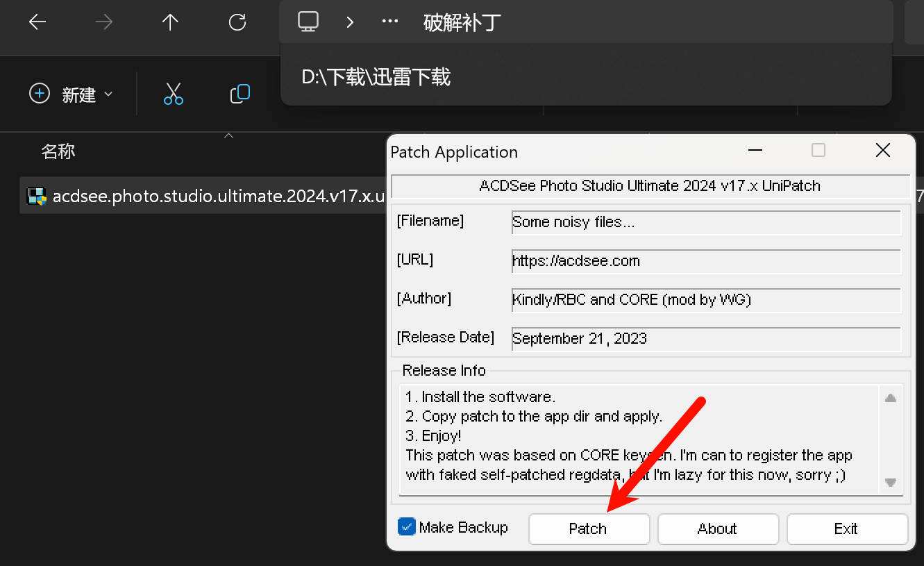Click the Release Date field
924x566 pixels.
point(706,339)
